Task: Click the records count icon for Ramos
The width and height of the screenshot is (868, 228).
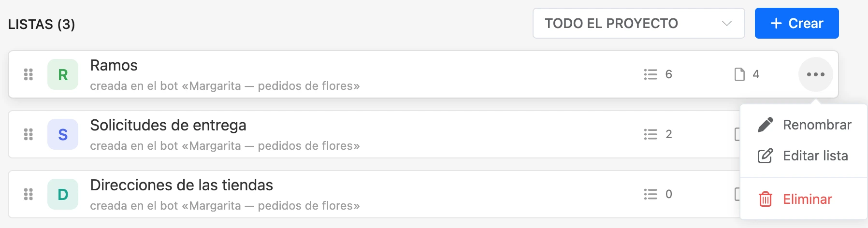Action: click(651, 74)
